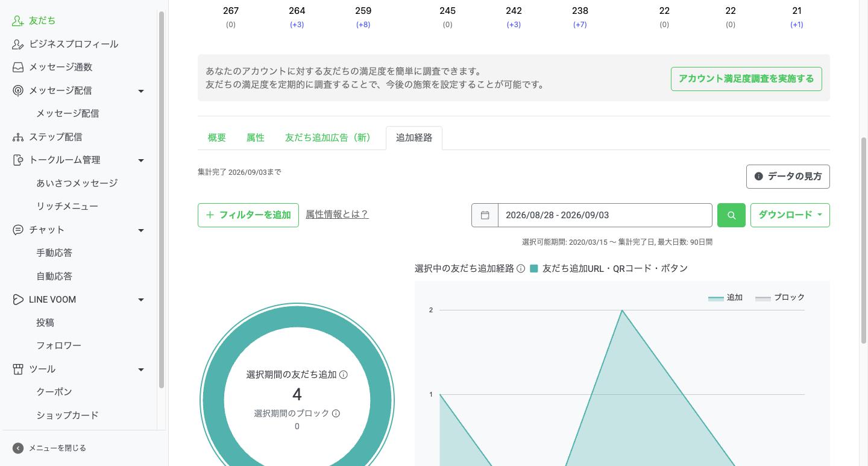Open リッチメニュー menu item
The image size is (868, 466).
(68, 206)
